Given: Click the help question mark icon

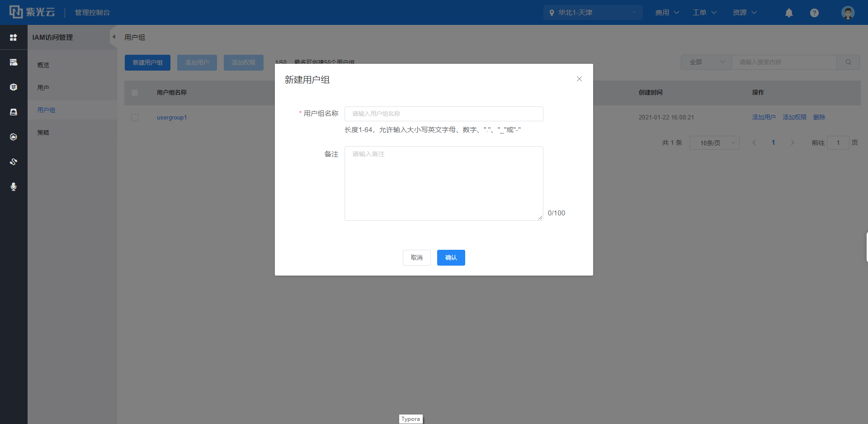Looking at the screenshot, I should 814,13.
